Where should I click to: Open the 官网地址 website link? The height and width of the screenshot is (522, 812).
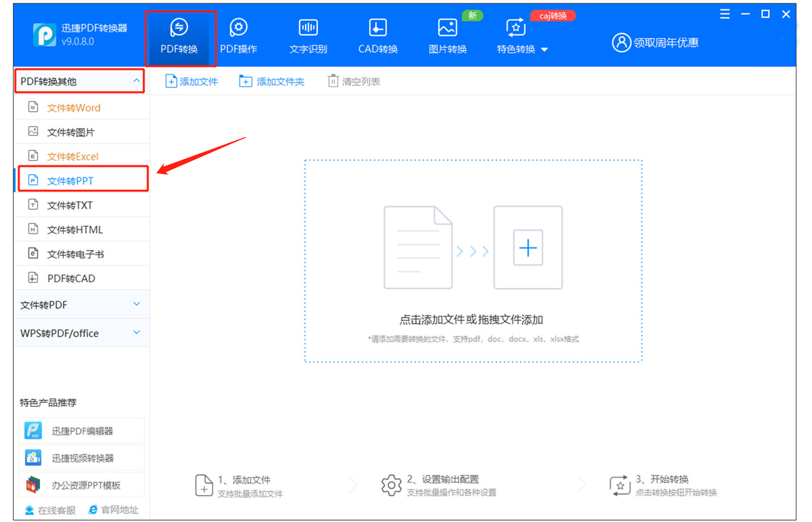pyautogui.click(x=114, y=510)
